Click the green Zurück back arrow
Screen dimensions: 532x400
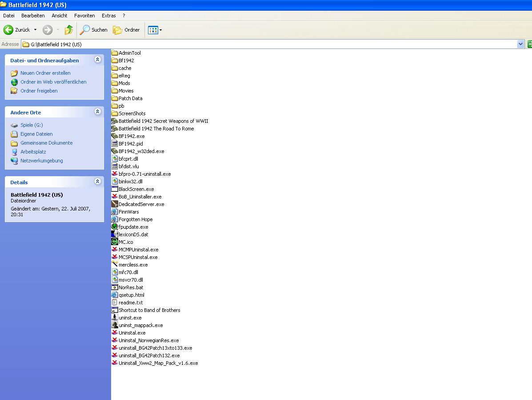click(8, 30)
